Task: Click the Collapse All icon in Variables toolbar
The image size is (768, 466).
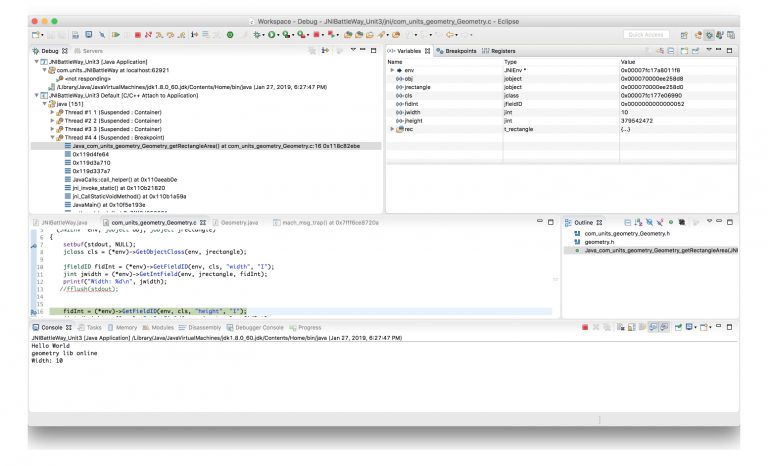Action: 671,50
